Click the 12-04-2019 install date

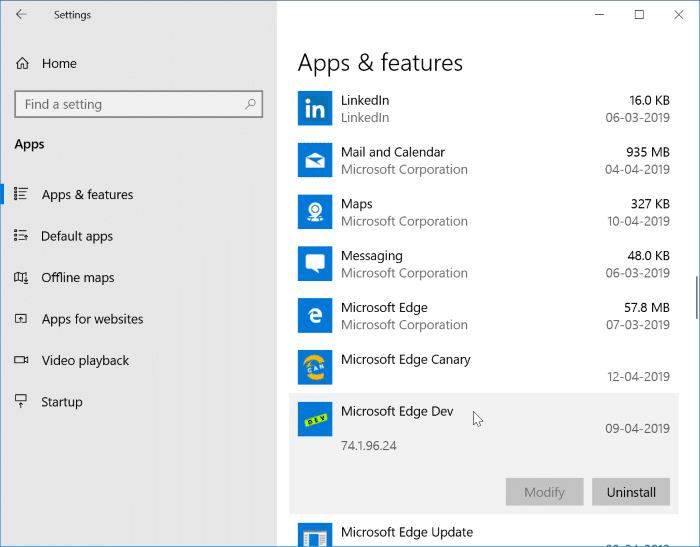pos(638,377)
